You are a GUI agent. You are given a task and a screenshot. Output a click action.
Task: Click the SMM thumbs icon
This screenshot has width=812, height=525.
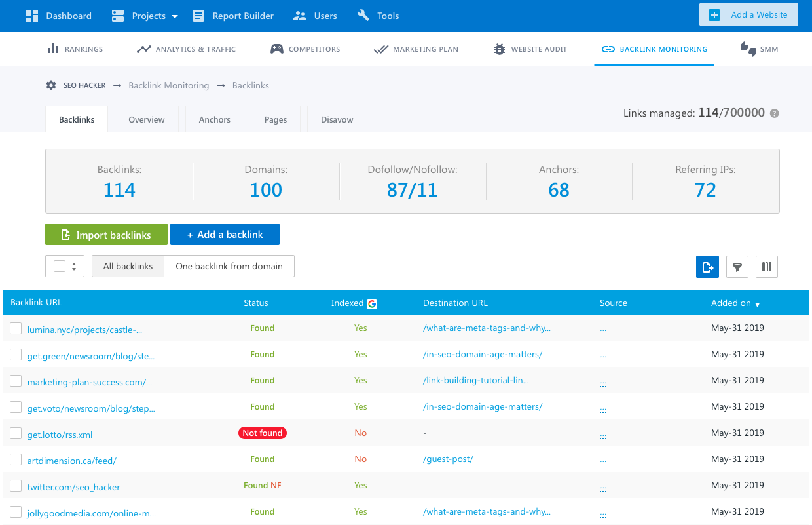click(x=747, y=49)
